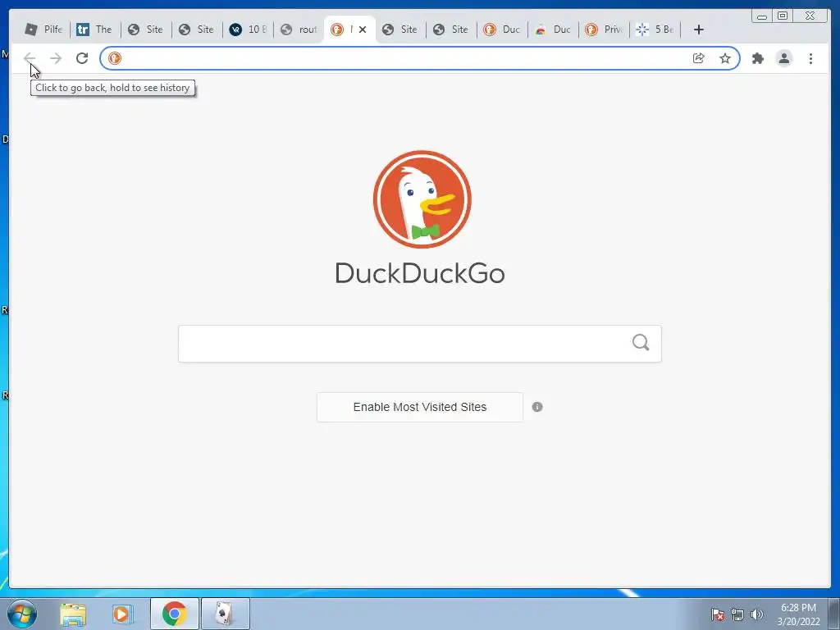Open Chrome's three-dot menu
The image size is (840, 630).
[x=810, y=58]
